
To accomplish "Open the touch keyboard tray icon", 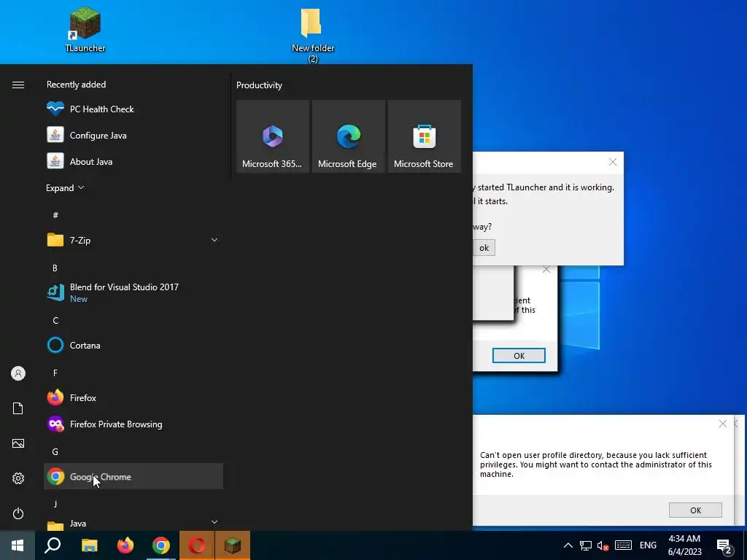I will (x=623, y=545).
